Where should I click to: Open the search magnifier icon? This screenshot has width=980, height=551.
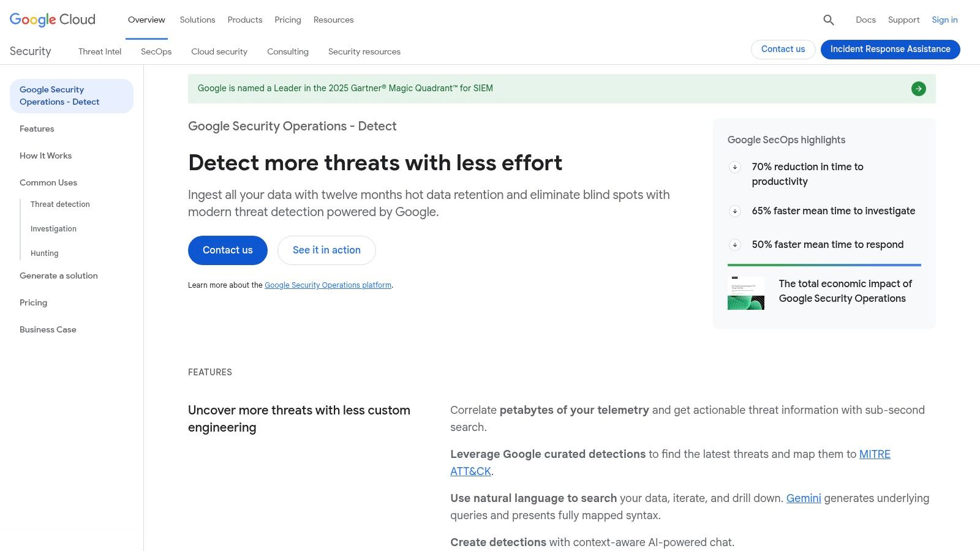click(x=829, y=20)
